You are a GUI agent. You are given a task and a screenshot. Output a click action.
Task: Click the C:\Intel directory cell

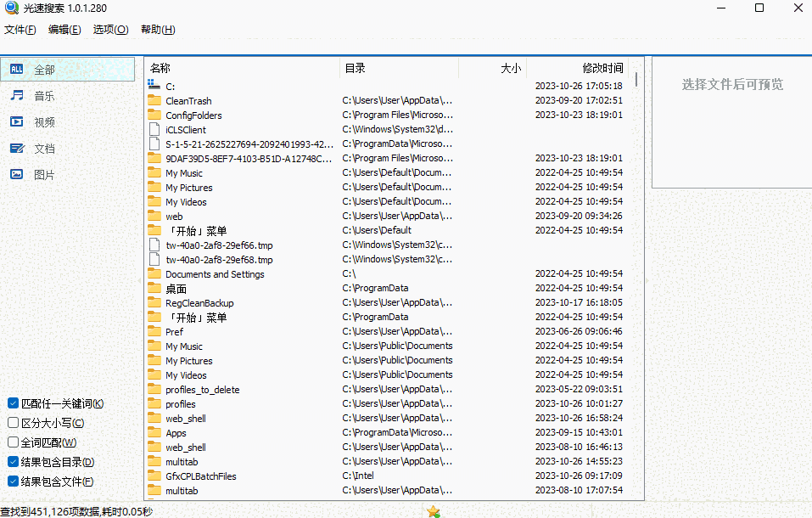(x=358, y=476)
